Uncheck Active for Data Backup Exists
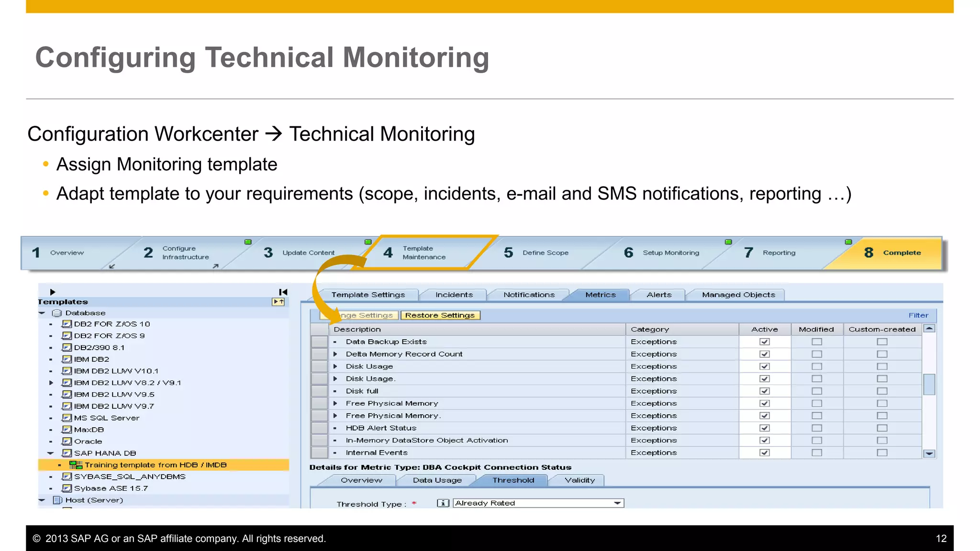The height and width of the screenshot is (551, 980). pyautogui.click(x=765, y=342)
